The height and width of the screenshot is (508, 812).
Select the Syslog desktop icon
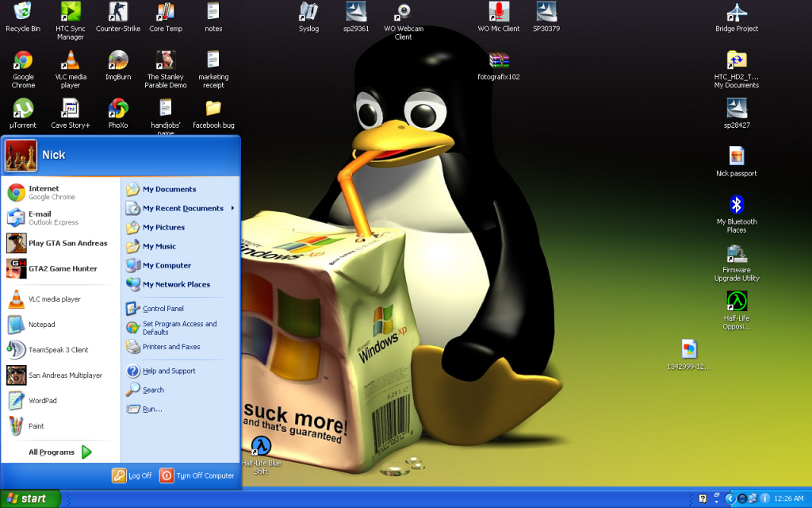point(308,17)
